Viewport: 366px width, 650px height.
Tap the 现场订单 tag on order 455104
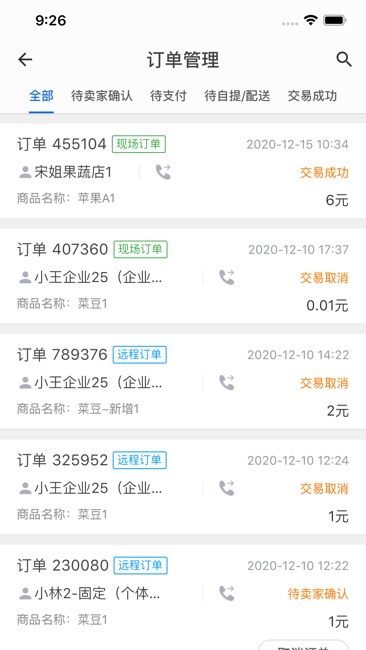point(139,144)
